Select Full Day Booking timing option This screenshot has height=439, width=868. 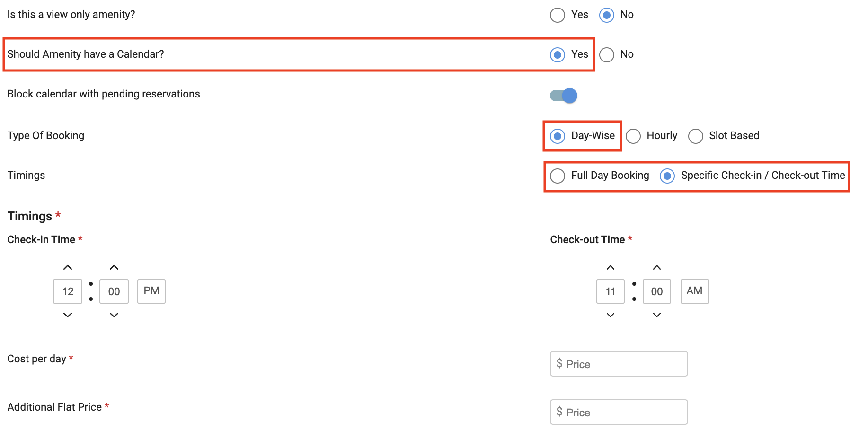point(558,176)
